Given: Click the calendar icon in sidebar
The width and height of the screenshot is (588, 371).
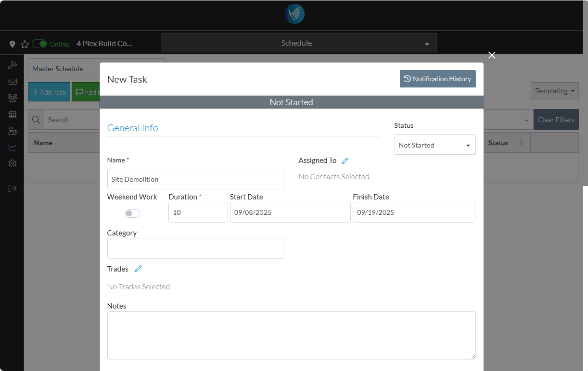Looking at the screenshot, I should tap(13, 114).
